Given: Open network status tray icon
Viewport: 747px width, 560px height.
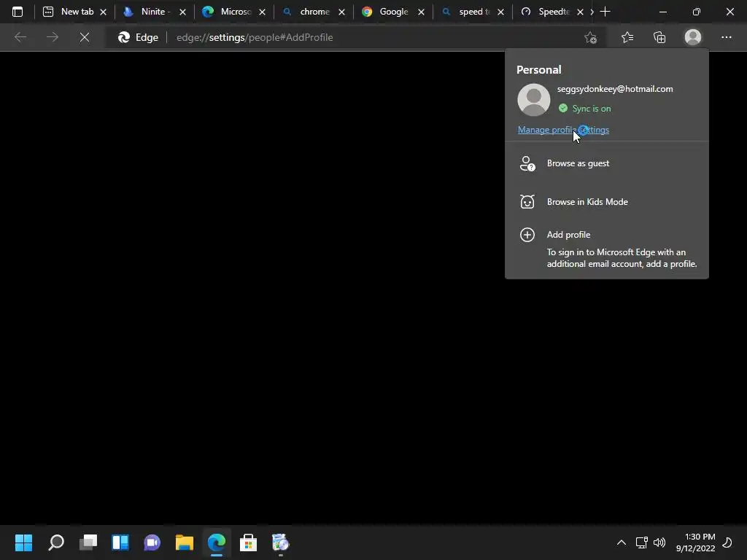Looking at the screenshot, I should [x=642, y=542].
